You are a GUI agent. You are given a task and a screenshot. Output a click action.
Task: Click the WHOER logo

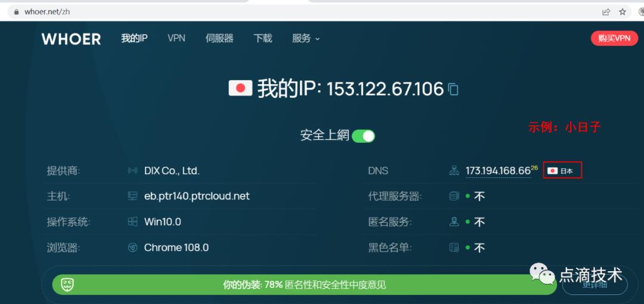[71, 39]
